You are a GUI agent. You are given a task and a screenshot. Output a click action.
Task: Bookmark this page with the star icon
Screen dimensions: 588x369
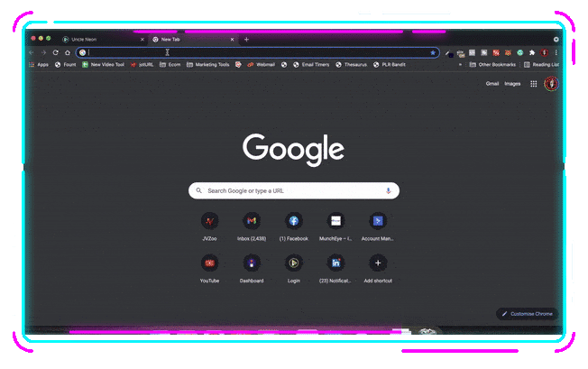433,52
